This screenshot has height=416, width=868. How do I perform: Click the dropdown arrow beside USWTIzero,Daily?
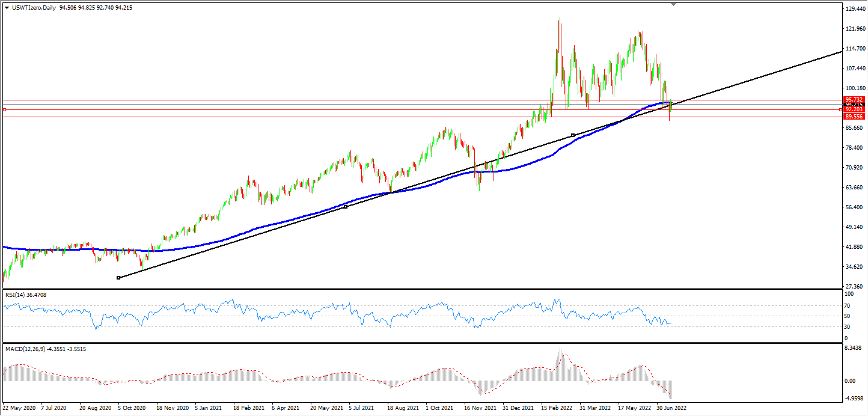(7, 8)
